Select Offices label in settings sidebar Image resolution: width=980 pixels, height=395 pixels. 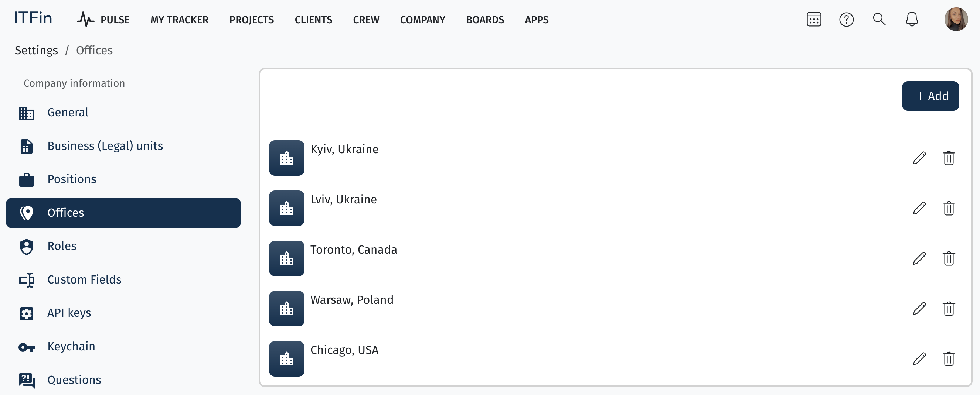click(x=65, y=213)
